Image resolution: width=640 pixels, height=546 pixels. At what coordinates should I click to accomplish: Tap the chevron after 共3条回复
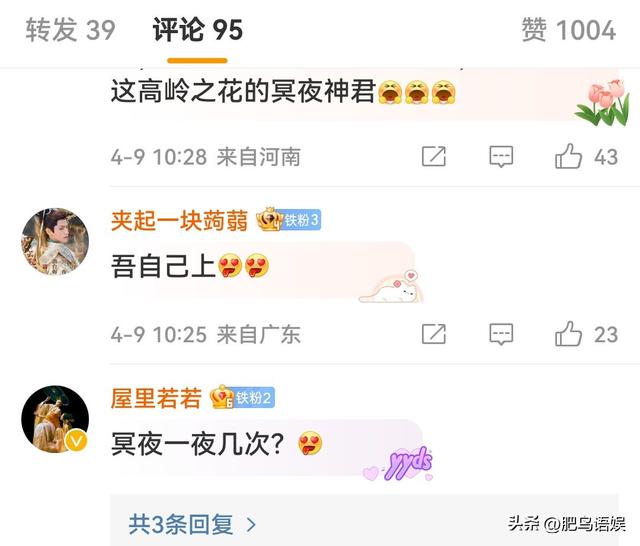(x=251, y=525)
